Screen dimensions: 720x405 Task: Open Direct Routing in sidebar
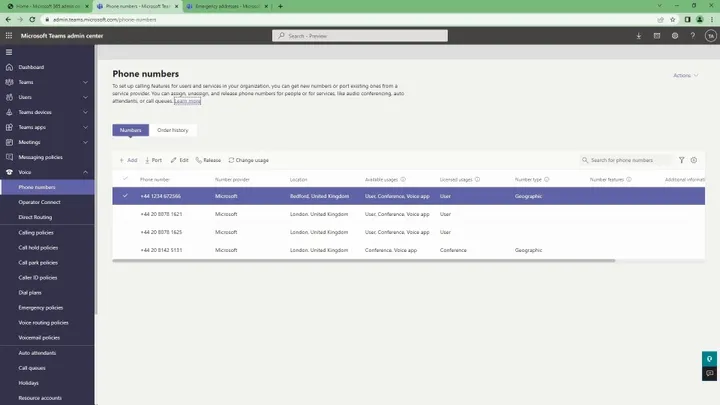tap(35, 217)
